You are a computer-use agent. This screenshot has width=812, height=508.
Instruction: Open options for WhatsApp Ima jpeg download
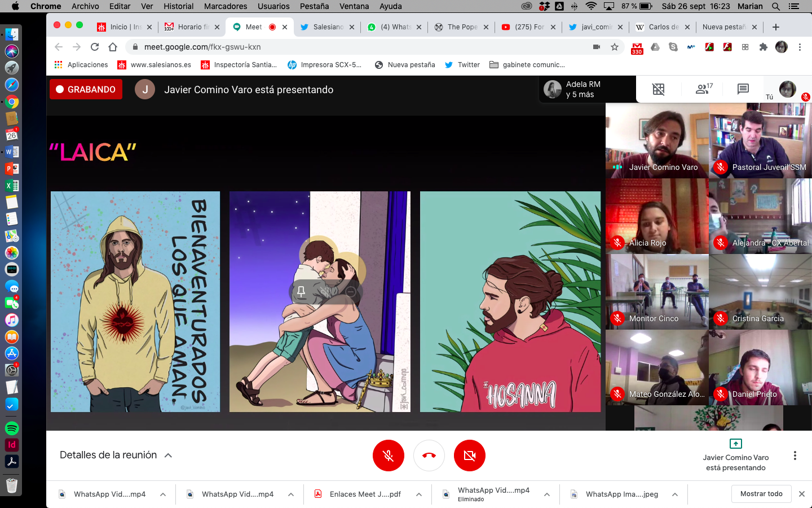(x=675, y=494)
